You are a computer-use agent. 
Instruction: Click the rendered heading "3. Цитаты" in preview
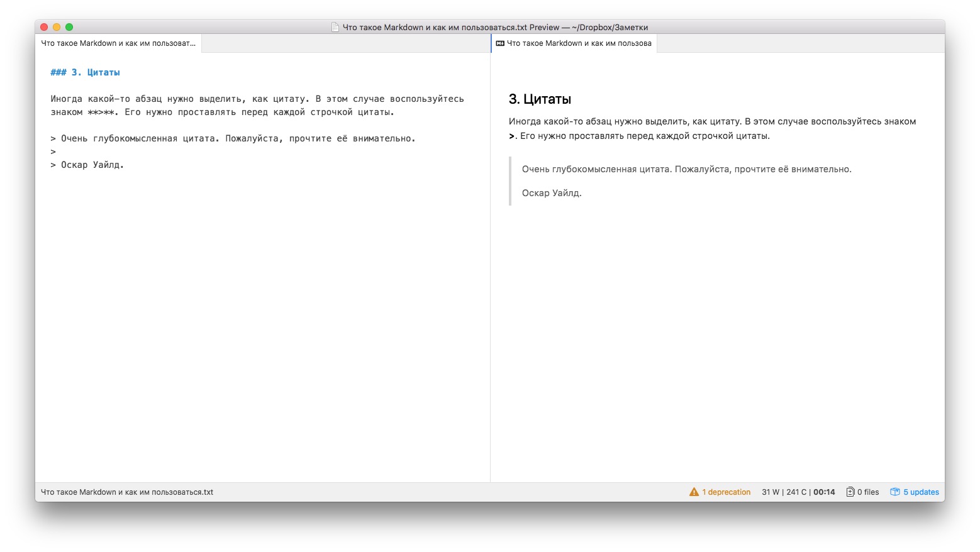tap(540, 99)
